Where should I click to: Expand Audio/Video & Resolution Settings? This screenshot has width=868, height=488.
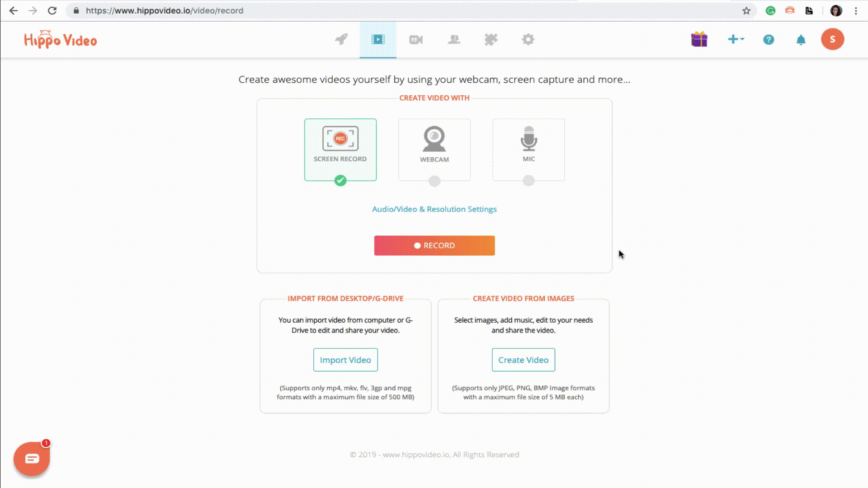(x=434, y=209)
